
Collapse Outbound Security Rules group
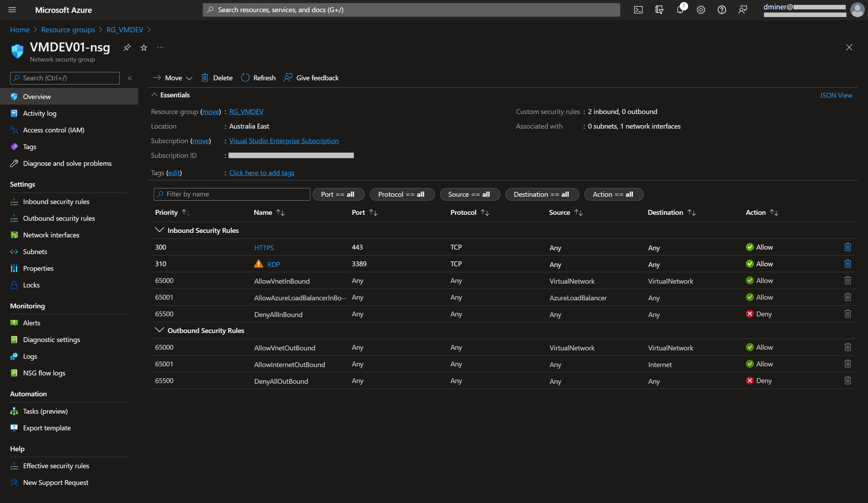[x=159, y=330]
